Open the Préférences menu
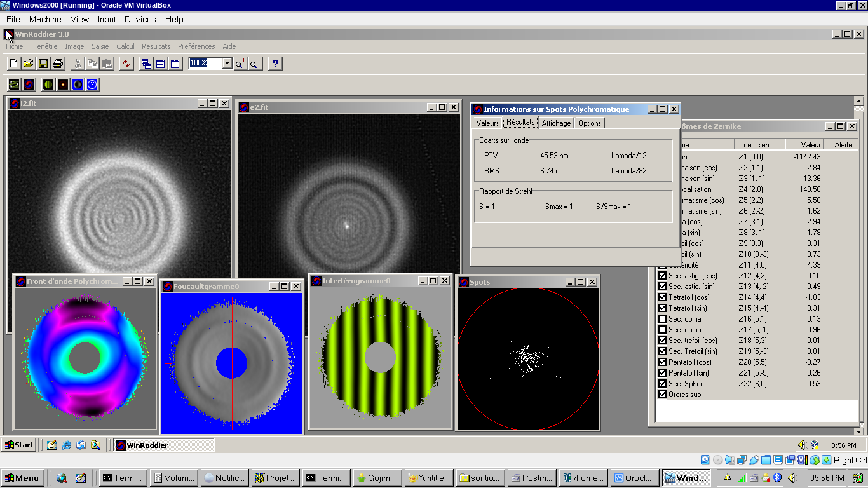The image size is (868, 488). (196, 46)
